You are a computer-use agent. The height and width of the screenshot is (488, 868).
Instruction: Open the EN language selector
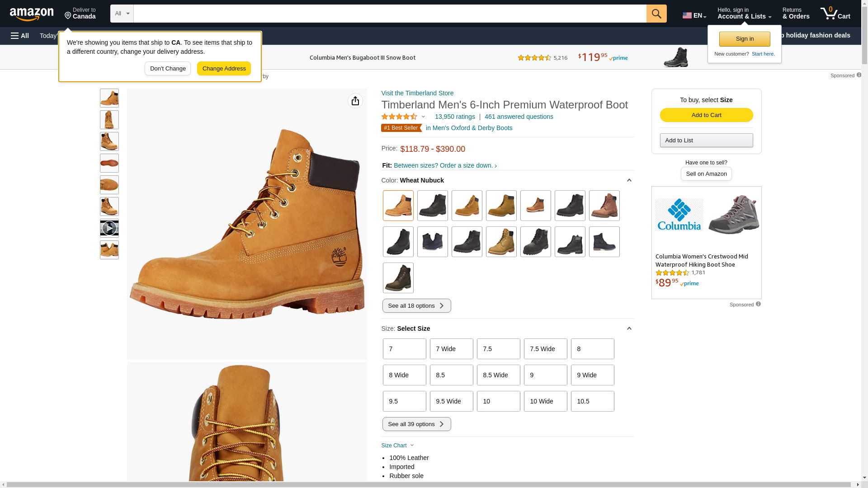point(694,15)
